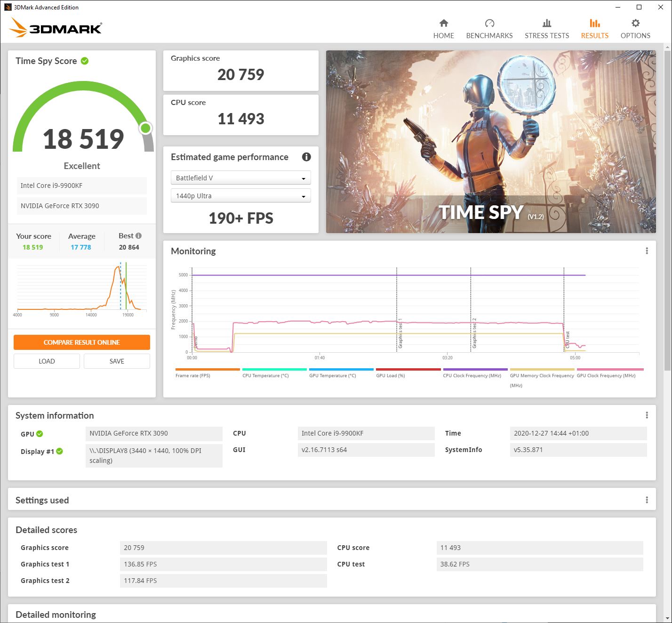Click the 3DMark logo
This screenshot has height=623, width=672.
coord(56,27)
